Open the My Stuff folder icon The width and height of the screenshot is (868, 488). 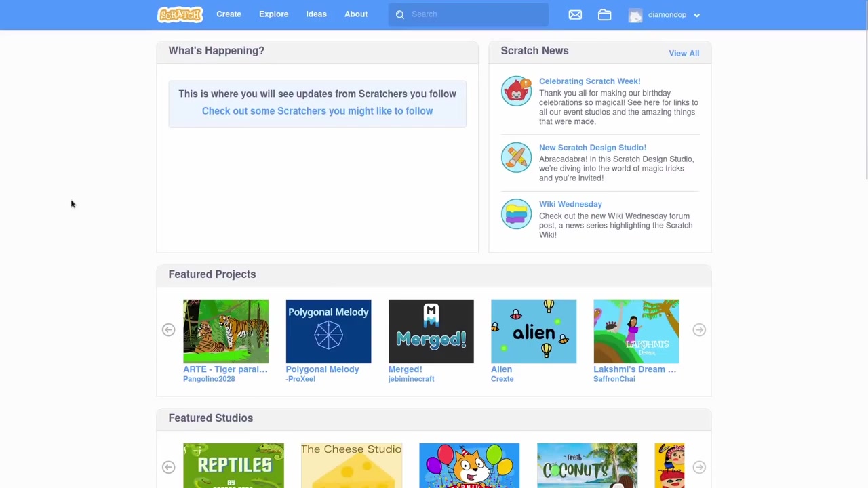click(604, 14)
